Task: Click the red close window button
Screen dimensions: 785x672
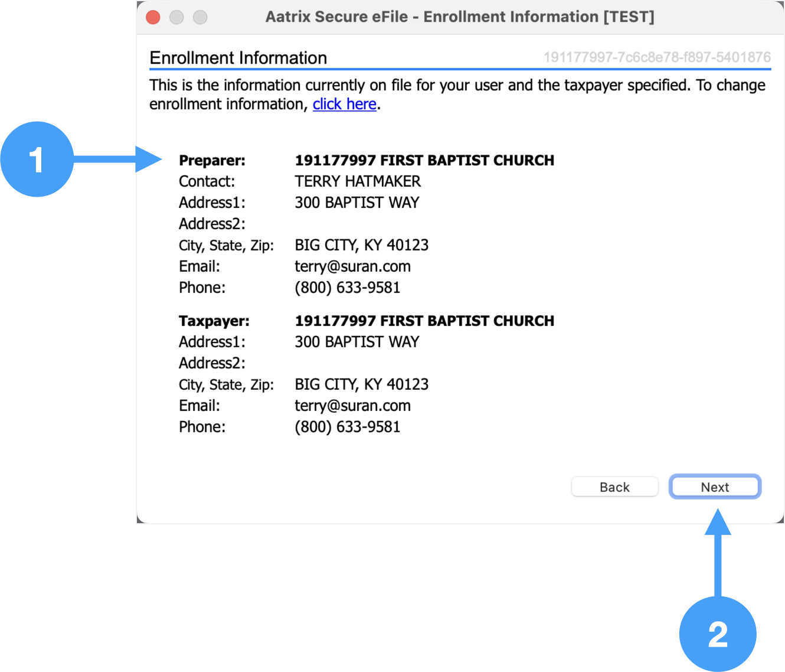Action: (153, 17)
